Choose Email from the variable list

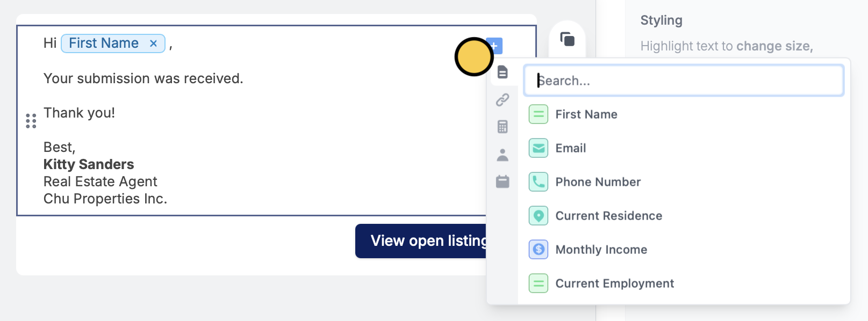coord(684,148)
